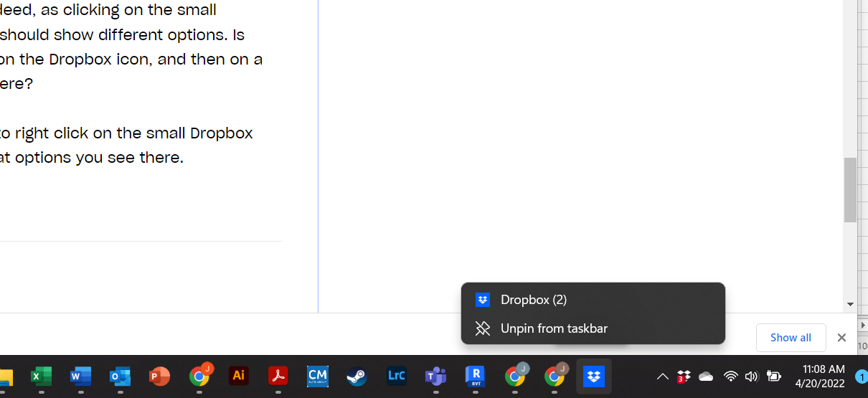Viewport: 868px width, 398px height.
Task: Open the clock and calendar flyout
Action: click(x=819, y=376)
